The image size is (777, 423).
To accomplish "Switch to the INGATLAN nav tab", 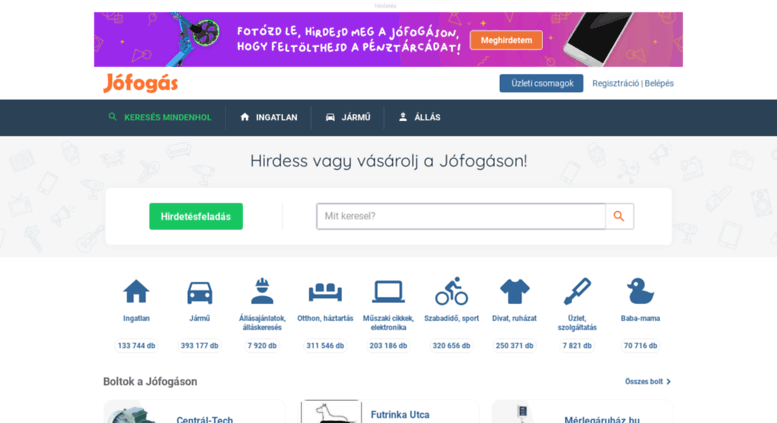I will [269, 117].
